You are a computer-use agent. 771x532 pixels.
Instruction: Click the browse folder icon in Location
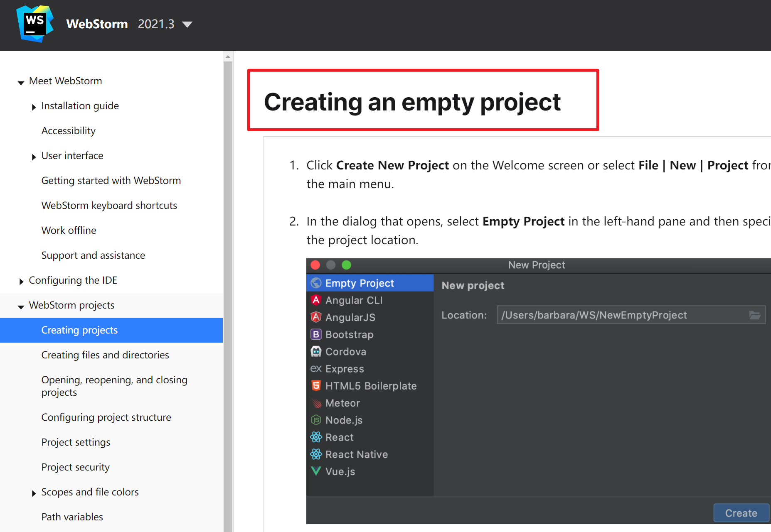pos(755,315)
